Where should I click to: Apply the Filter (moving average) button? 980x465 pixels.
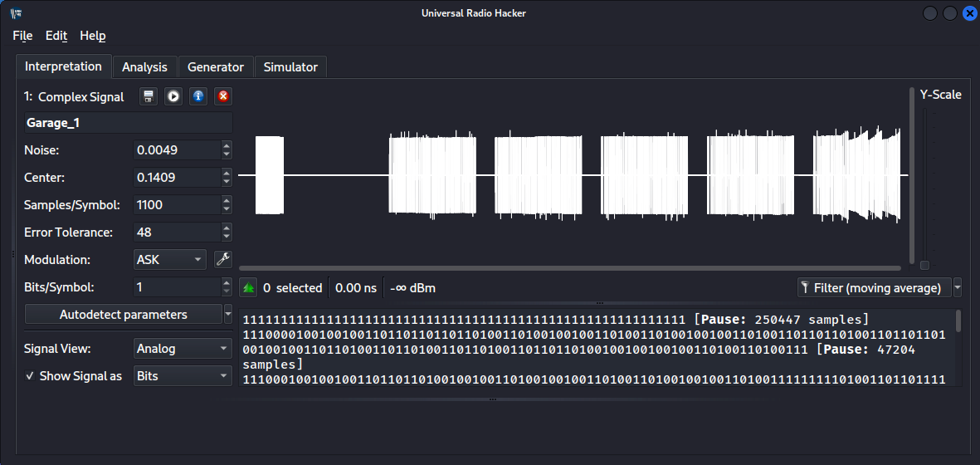(875, 288)
